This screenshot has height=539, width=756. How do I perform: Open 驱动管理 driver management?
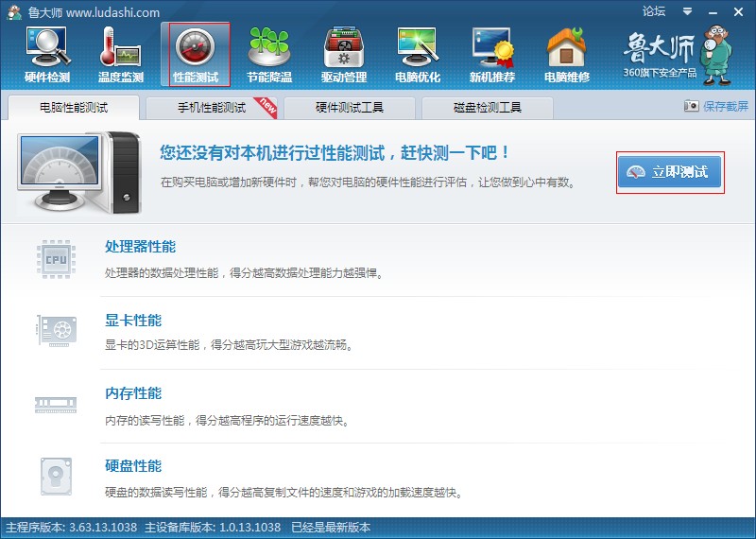(x=344, y=55)
